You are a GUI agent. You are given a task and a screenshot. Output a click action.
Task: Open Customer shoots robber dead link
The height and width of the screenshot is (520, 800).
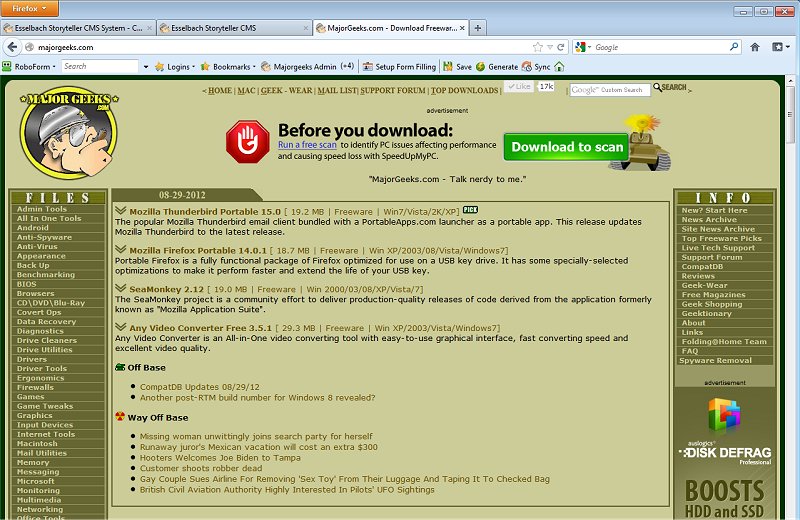click(201, 468)
